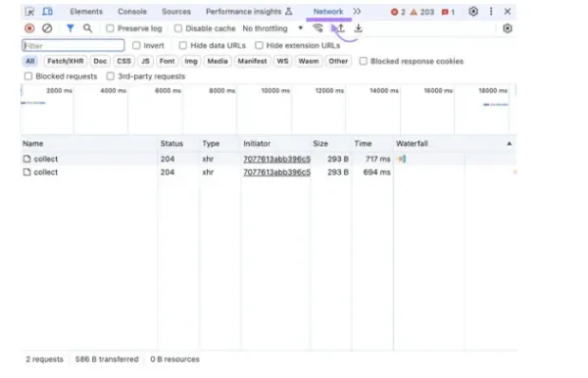Filter by WS type
Viewport: 588px width, 378px height.
[x=282, y=61]
